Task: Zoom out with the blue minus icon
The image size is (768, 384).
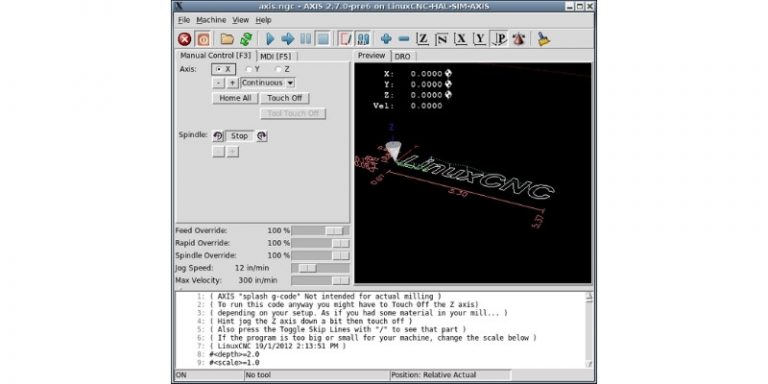Action: 404,39
